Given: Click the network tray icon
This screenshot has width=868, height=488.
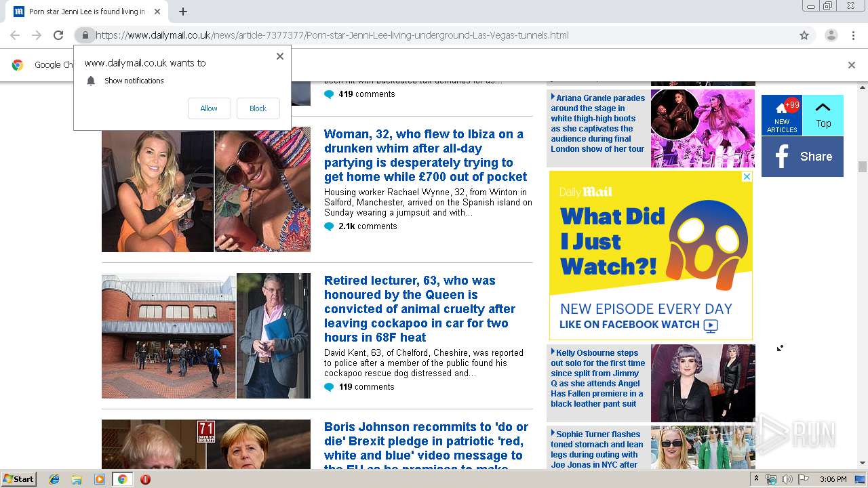Looking at the screenshot, I should click(x=771, y=479).
